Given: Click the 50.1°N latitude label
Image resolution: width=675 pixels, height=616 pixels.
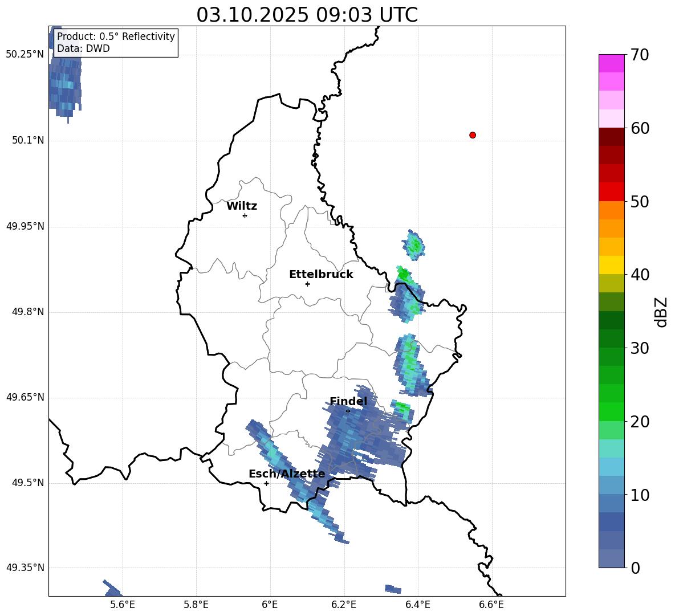Looking at the screenshot, I should pyautogui.click(x=28, y=141).
